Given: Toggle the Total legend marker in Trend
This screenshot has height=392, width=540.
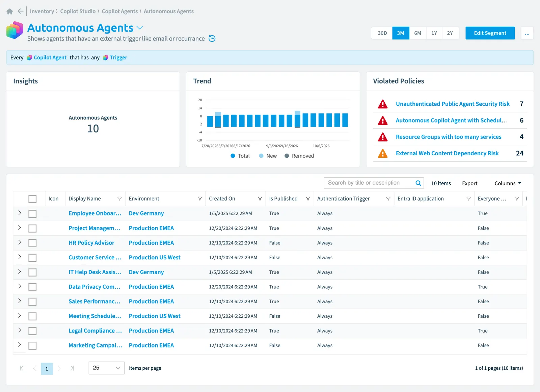Looking at the screenshot, I should coord(233,156).
